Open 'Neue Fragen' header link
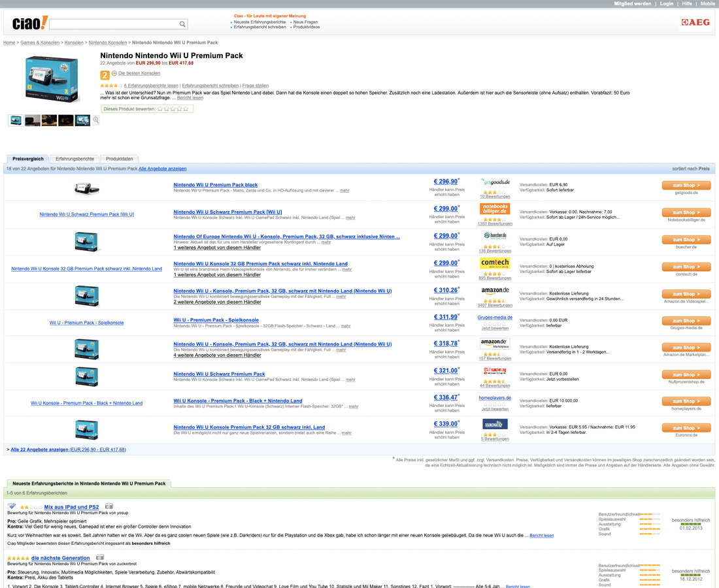The width and height of the screenshot is (719, 588). pyautogui.click(x=305, y=22)
